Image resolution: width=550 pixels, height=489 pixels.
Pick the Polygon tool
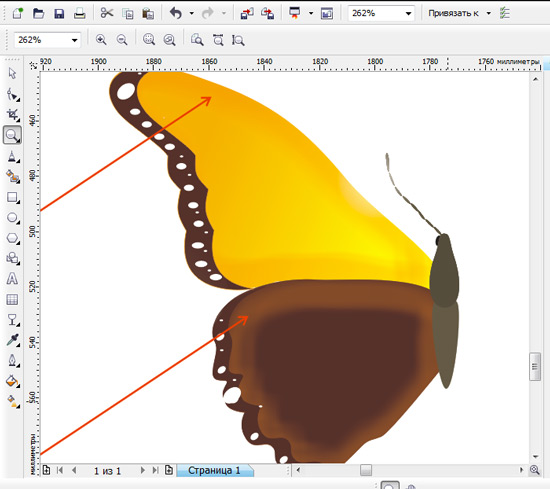point(13,238)
